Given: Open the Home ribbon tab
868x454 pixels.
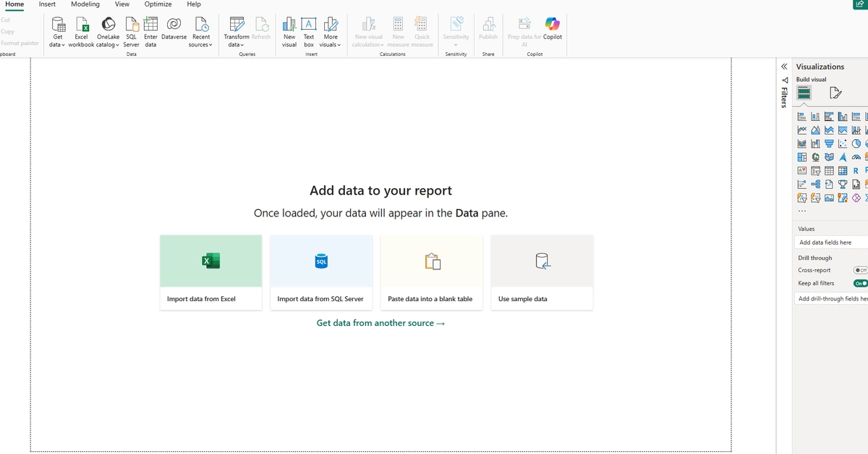Looking at the screenshot, I should point(14,4).
